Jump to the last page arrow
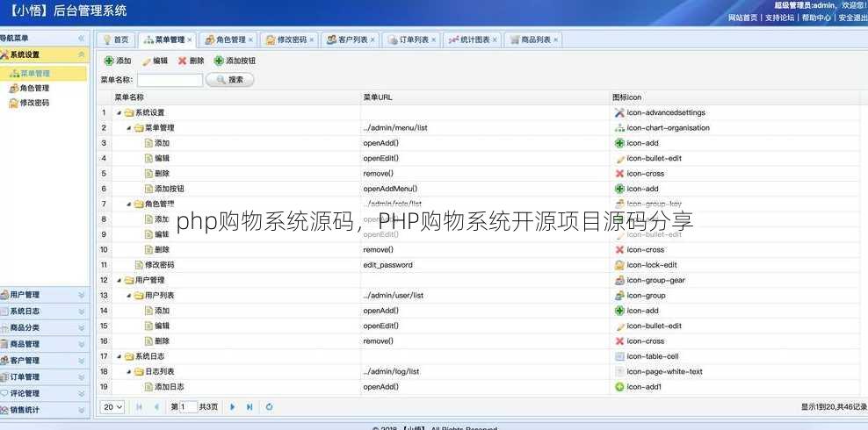 tap(250, 407)
